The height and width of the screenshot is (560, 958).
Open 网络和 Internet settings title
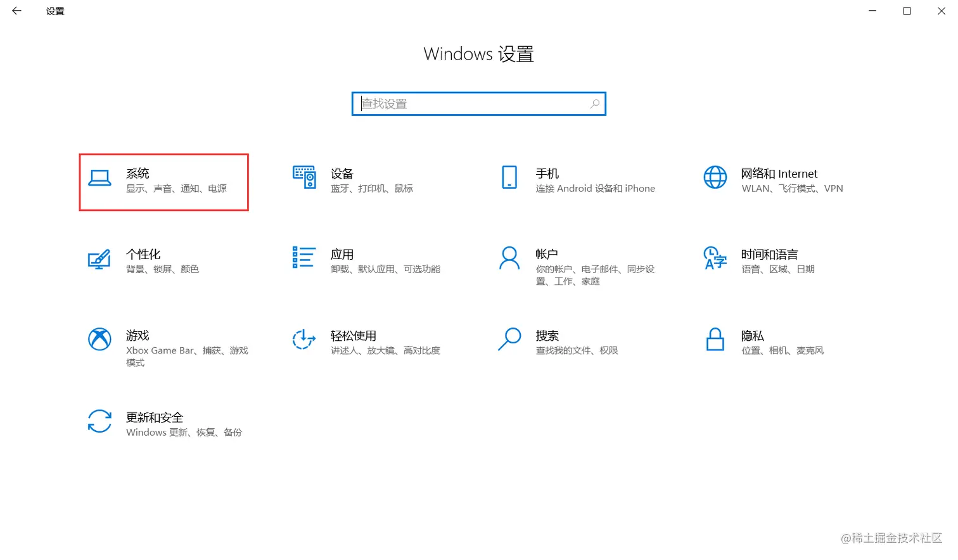[779, 174]
